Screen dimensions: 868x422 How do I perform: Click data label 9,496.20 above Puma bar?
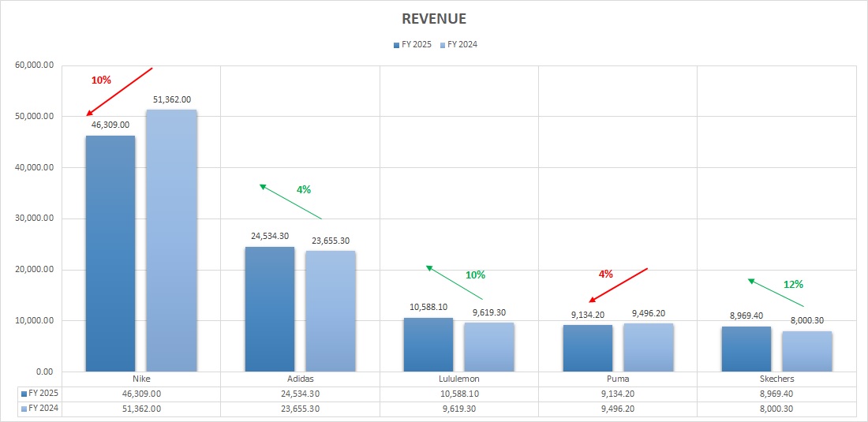[x=649, y=312]
